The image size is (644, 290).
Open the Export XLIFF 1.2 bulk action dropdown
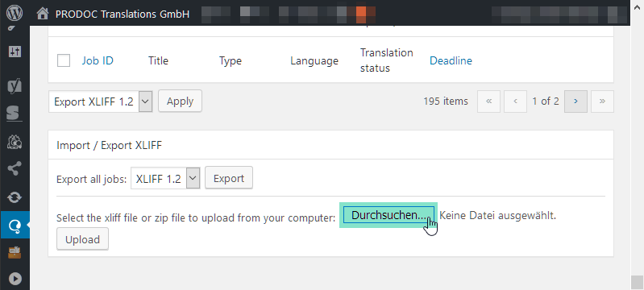point(101,101)
